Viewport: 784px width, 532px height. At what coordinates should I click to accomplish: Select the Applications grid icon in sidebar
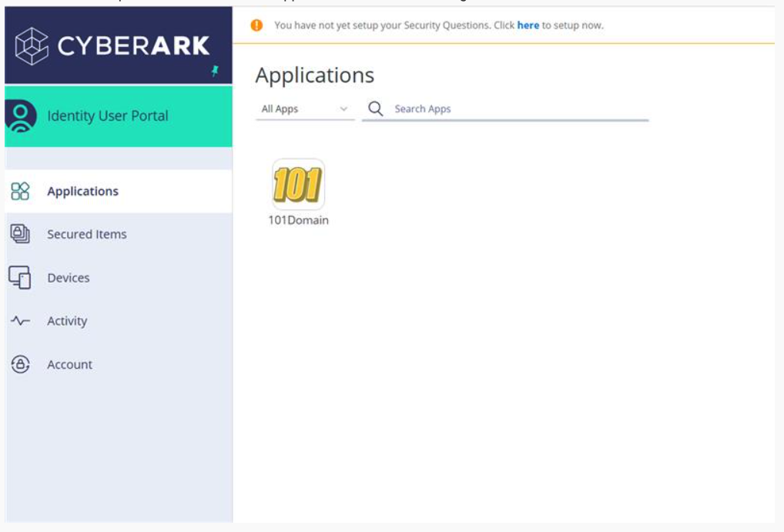coord(22,189)
